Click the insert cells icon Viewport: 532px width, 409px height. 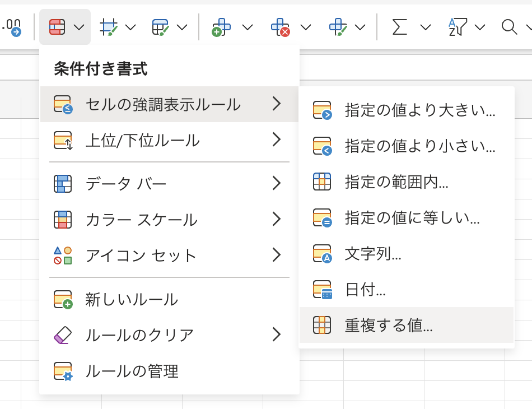221,27
